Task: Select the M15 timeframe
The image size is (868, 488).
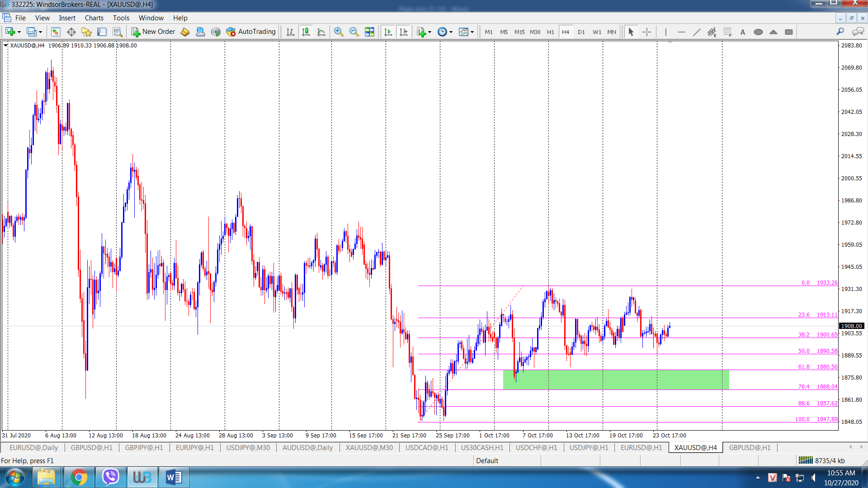Action: [x=519, y=32]
